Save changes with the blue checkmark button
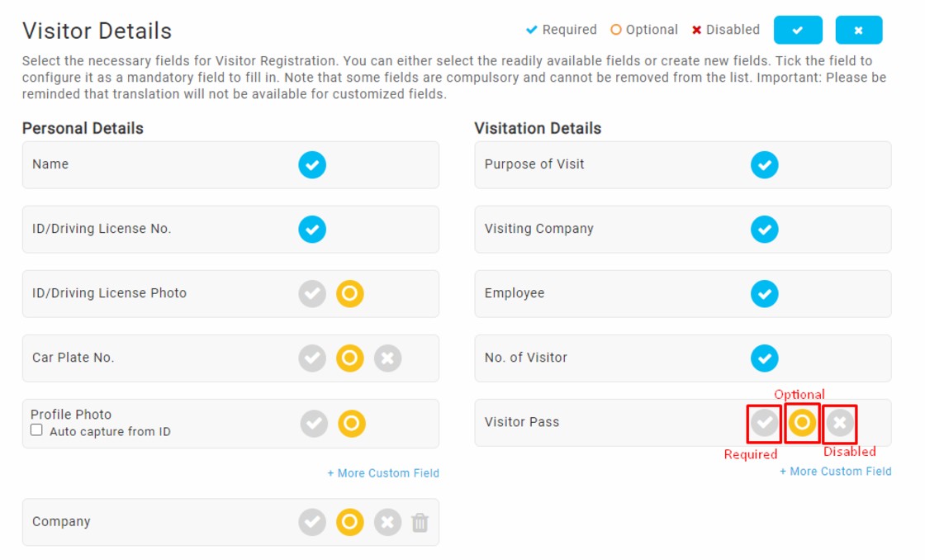 798,30
